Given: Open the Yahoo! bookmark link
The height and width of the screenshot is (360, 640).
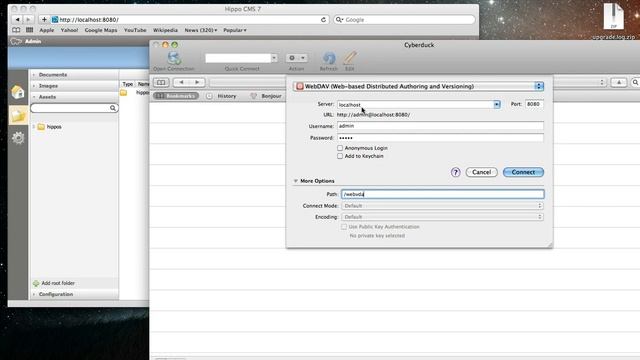Looking at the screenshot, I should [69, 30].
